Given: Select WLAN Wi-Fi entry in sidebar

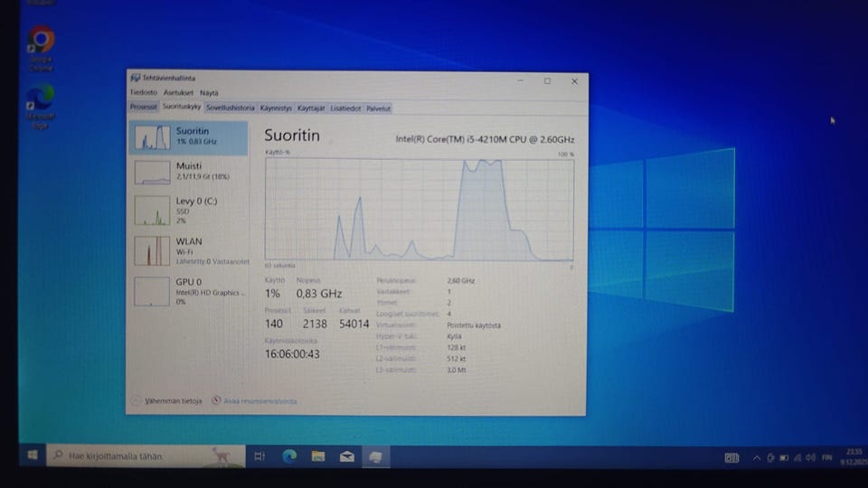Looking at the screenshot, I should [189, 250].
